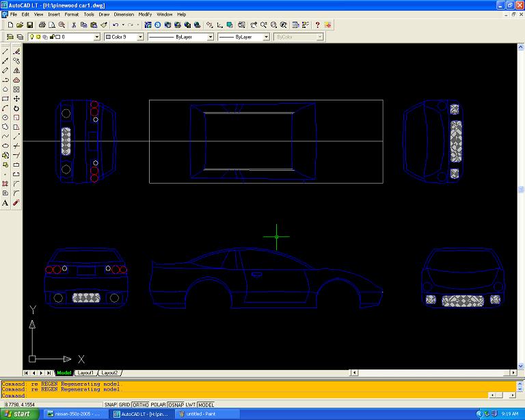
Task: Open the linetype ByLayer dropdown
Action: pos(211,37)
